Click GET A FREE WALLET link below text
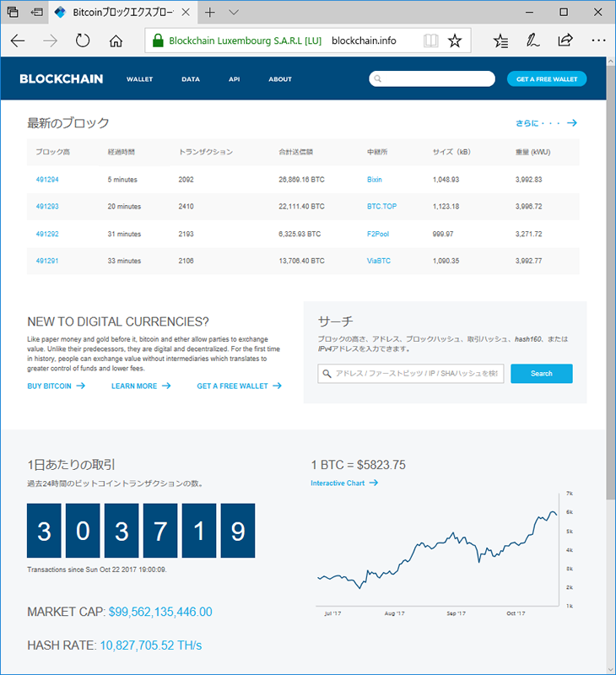This screenshot has height=675, width=616. 240,386
